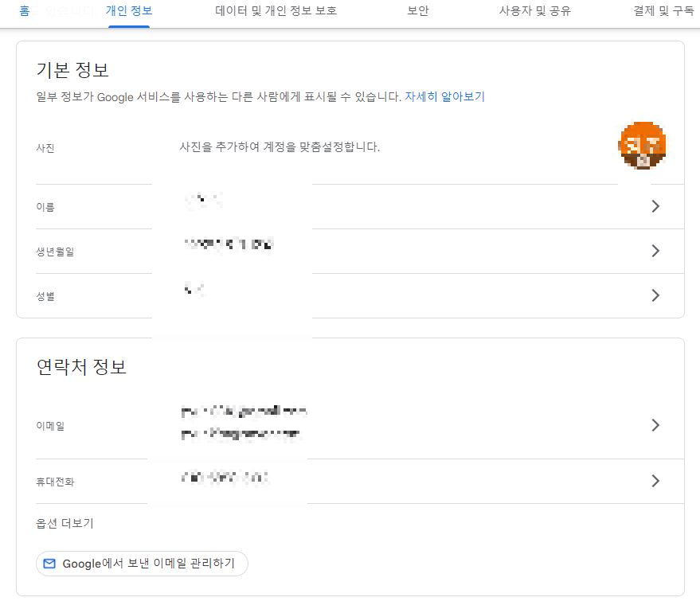Expand the 휴대전화 row chevron
Screen dimensions: 700x609
point(655,480)
